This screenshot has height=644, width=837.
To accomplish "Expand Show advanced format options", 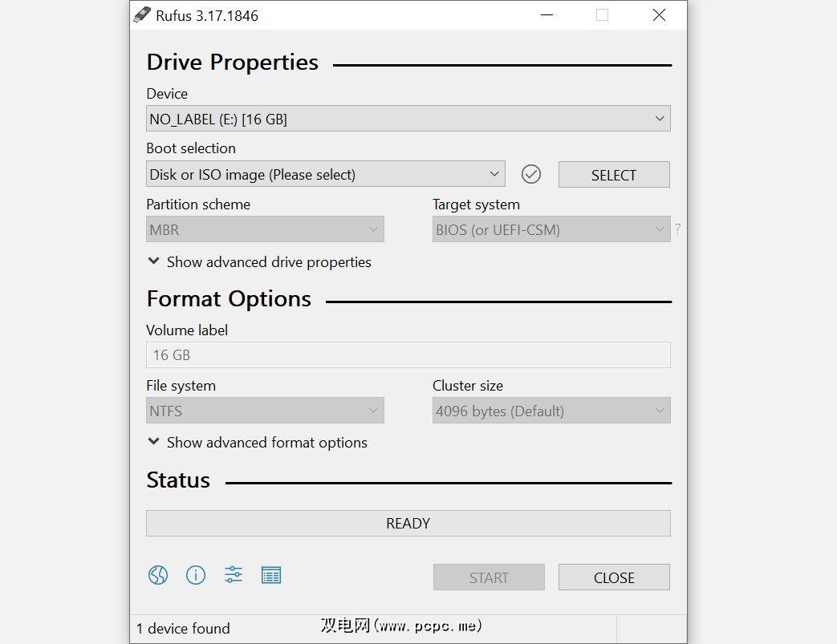I will pos(258,443).
